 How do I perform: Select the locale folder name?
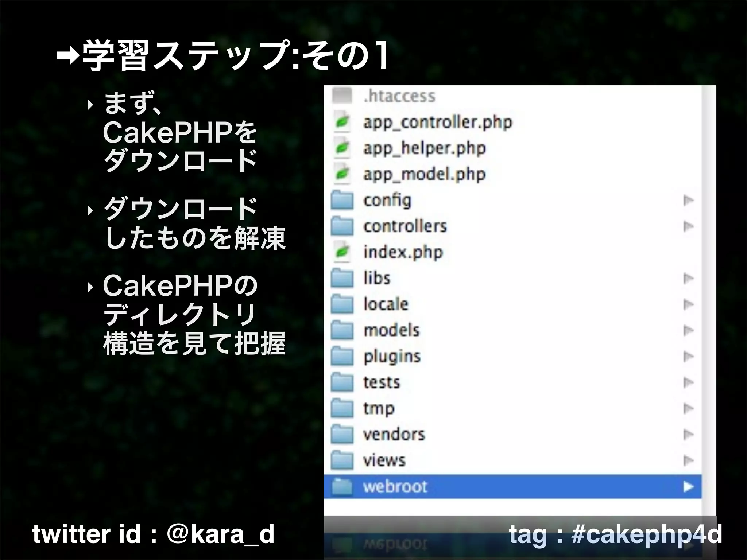[x=386, y=304]
